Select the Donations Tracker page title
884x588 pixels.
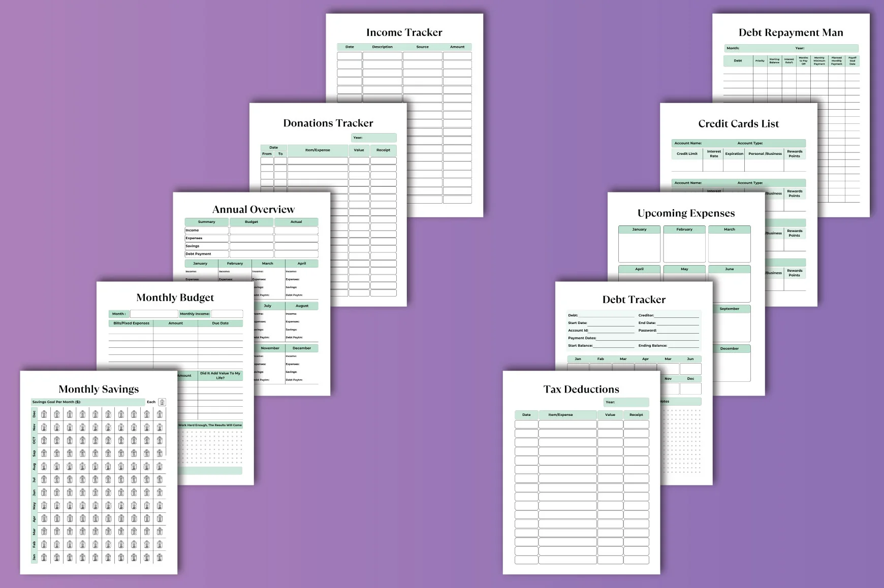point(328,123)
